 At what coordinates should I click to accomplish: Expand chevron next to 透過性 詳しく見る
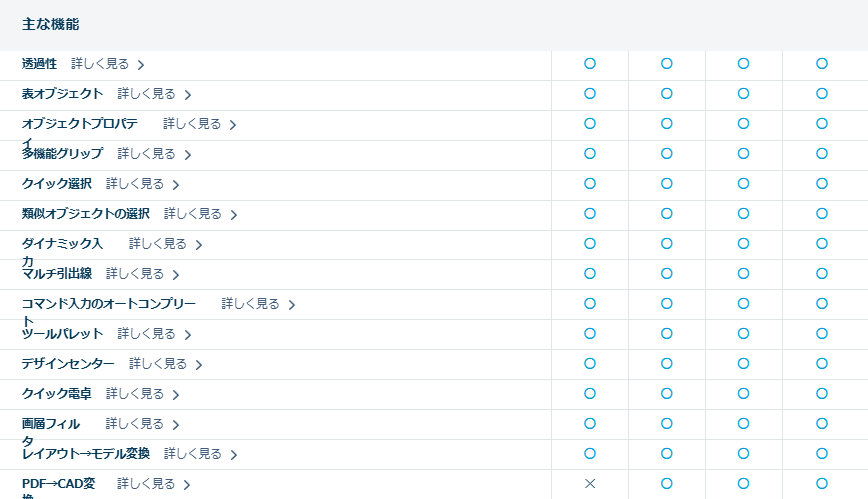pyautogui.click(x=141, y=65)
